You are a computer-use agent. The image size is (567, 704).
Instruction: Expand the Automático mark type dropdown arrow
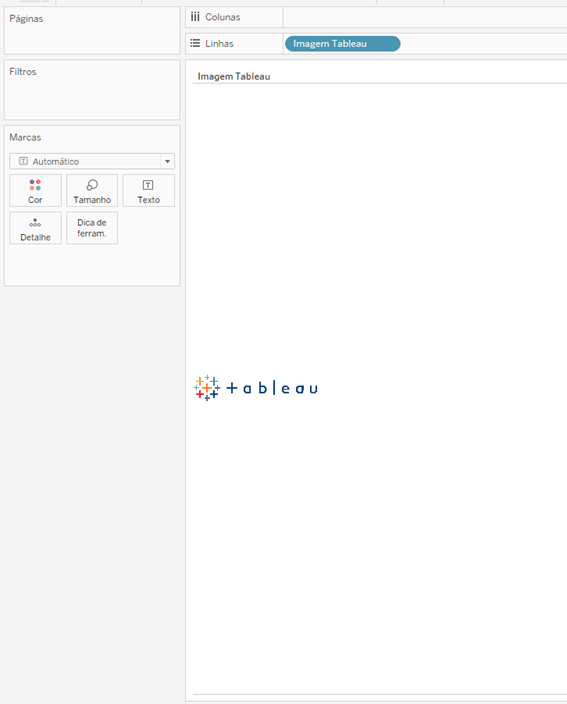coord(167,161)
